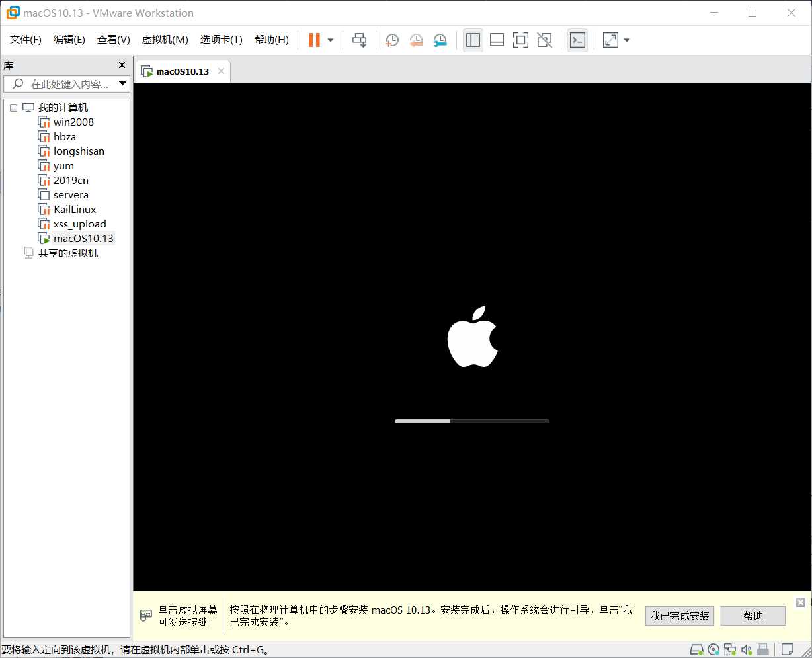
Task: Select 共享的虚拟机 in the library
Action: (x=68, y=253)
